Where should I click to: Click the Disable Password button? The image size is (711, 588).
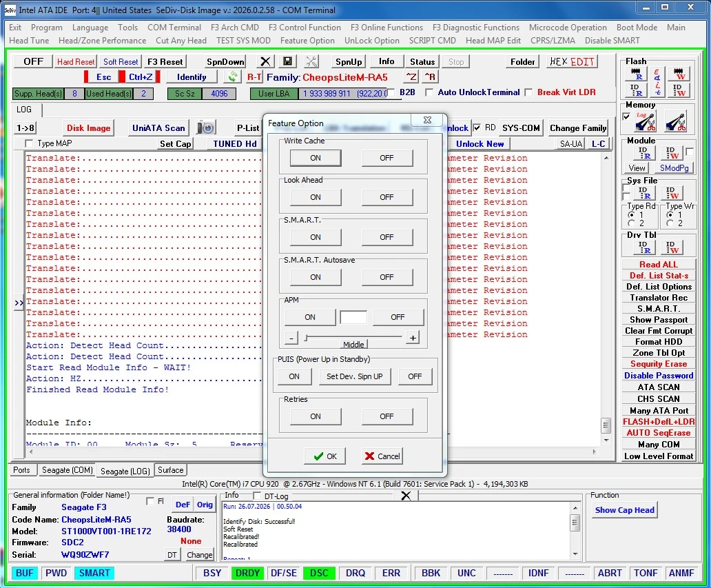(x=659, y=376)
